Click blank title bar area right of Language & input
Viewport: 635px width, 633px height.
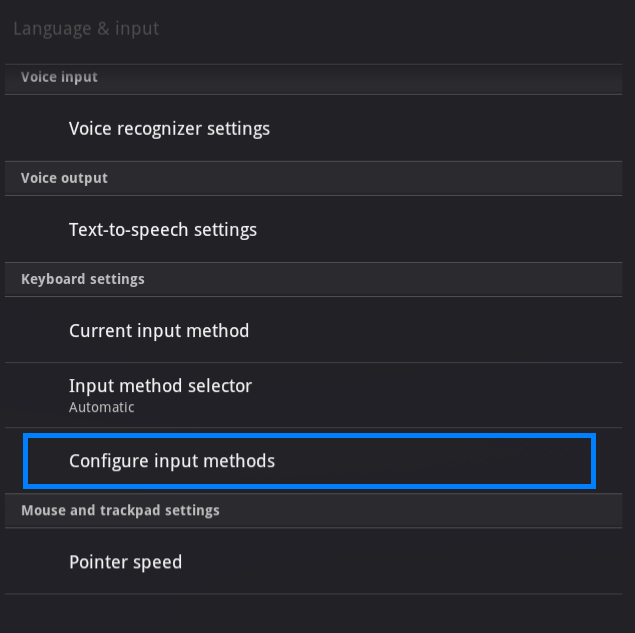(x=400, y=29)
